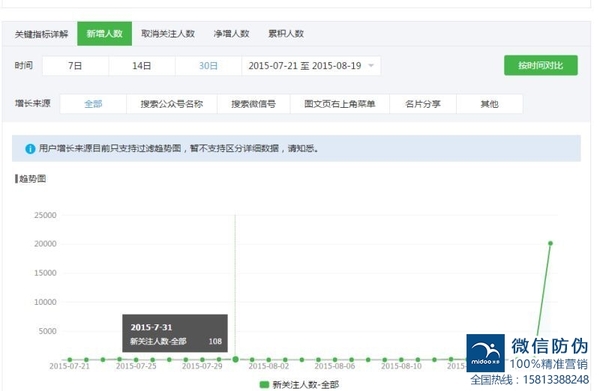Viewport: 600px width, 391px height.
Task: Click the 2015-07-25 x-axis label
Action: point(136,366)
